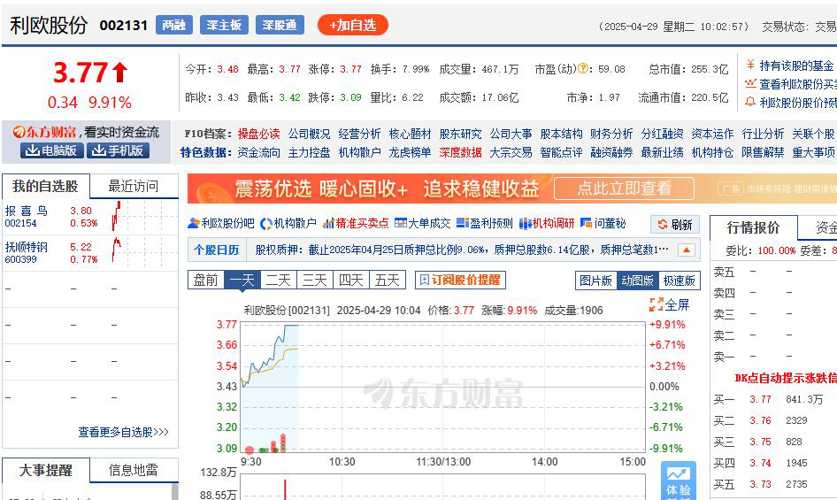Open the 大单成交 icon link

[x=422, y=224]
